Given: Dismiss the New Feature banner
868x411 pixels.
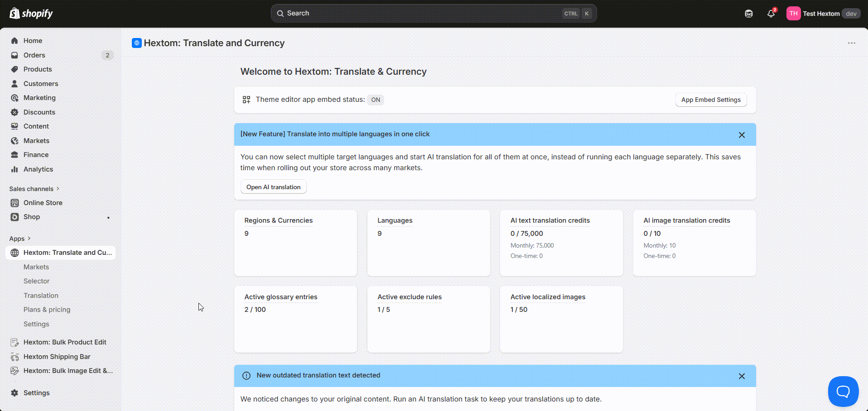Looking at the screenshot, I should click(x=742, y=135).
